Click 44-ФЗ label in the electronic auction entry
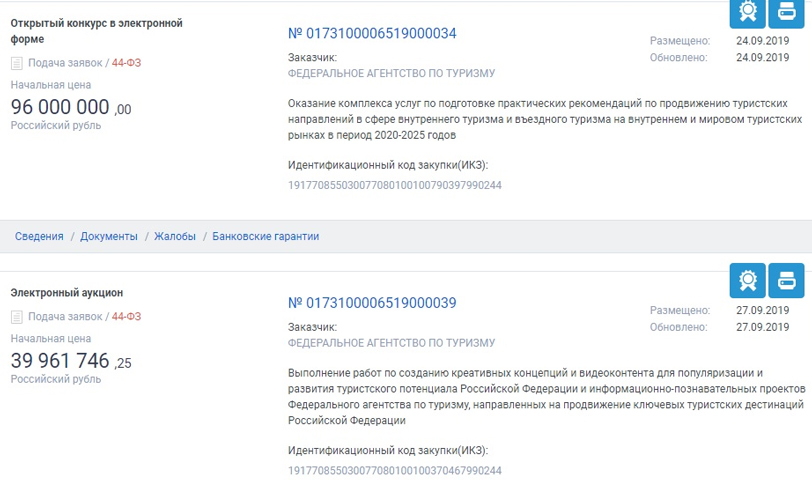Image resolution: width=812 pixels, height=481 pixels. pyautogui.click(x=126, y=317)
